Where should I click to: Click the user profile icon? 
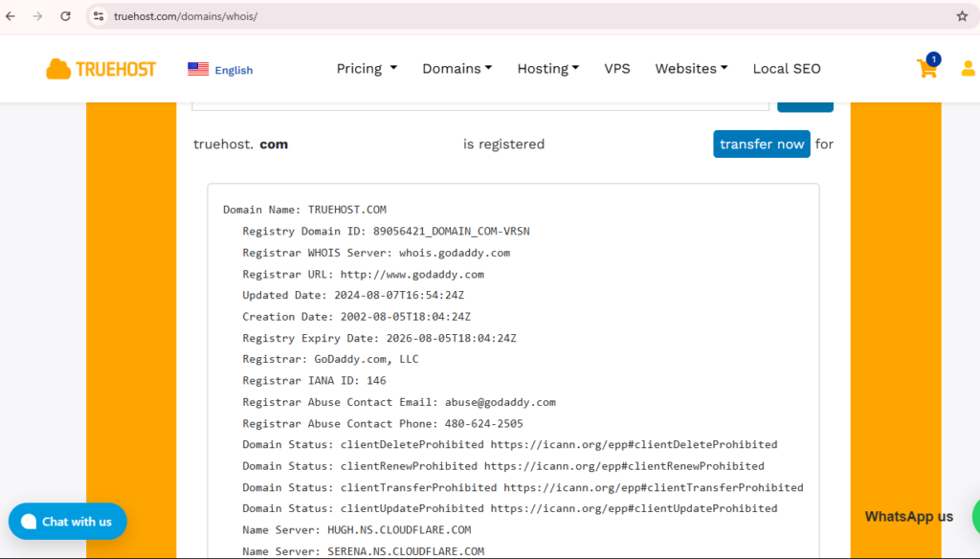pos(968,69)
